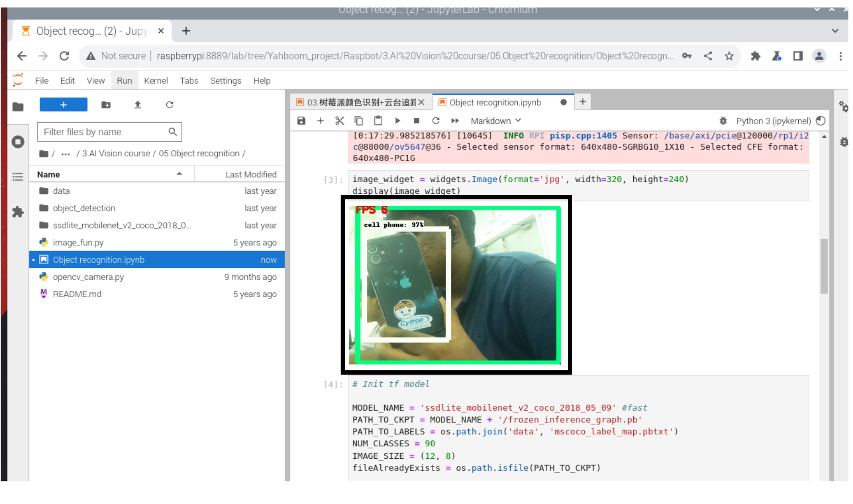Toggle the property inspector gear panel
Screen dimensions: 853x504
(x=843, y=108)
